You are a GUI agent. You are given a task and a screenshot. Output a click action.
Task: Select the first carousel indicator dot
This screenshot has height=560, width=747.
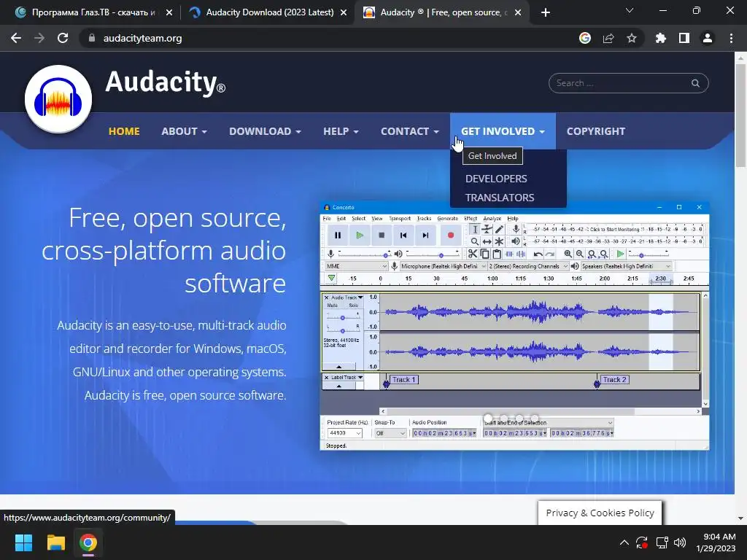pos(488,418)
